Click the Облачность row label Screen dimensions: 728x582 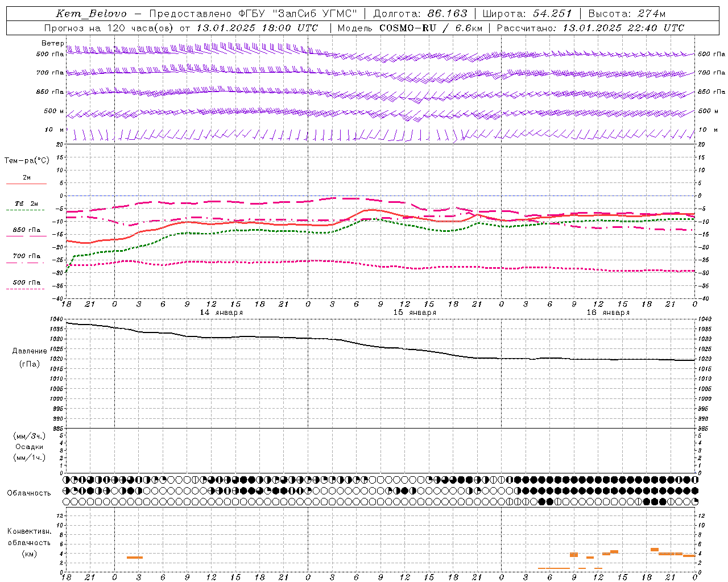tap(29, 493)
